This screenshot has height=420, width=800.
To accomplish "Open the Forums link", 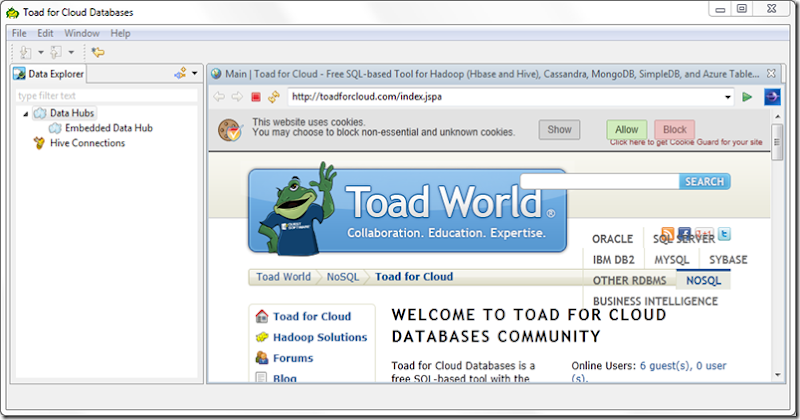I will pos(293,358).
